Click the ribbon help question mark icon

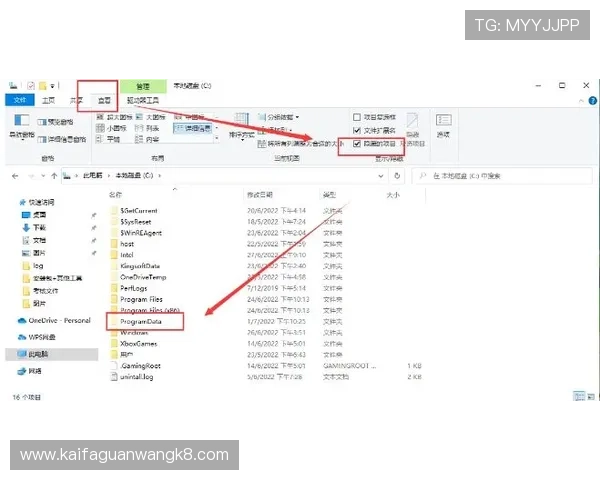coord(592,101)
